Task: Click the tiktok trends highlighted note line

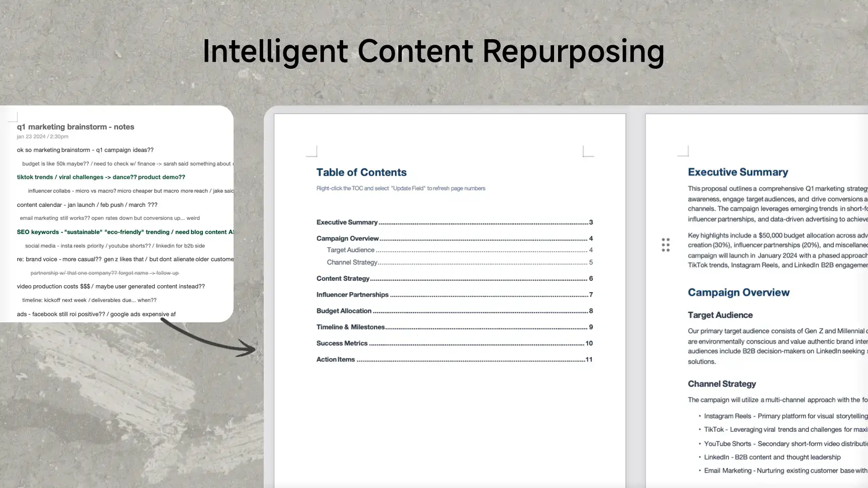Action: 100,177
